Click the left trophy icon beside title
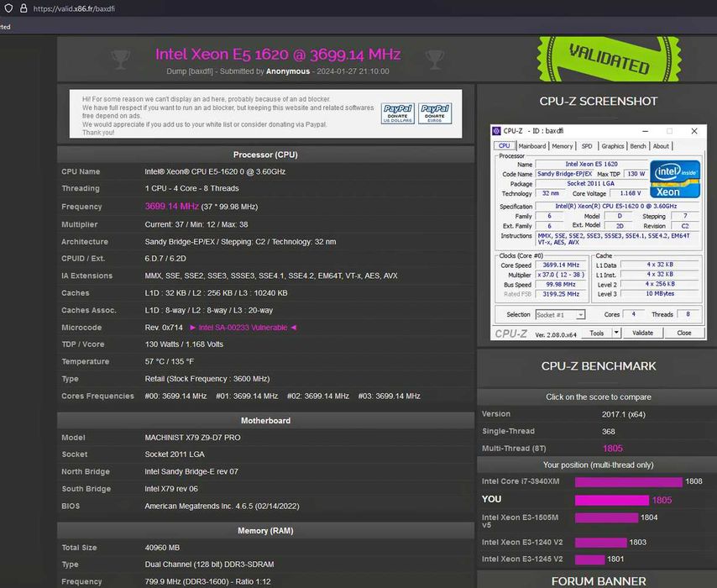Viewport: 717px width, 588px height. (x=120, y=60)
